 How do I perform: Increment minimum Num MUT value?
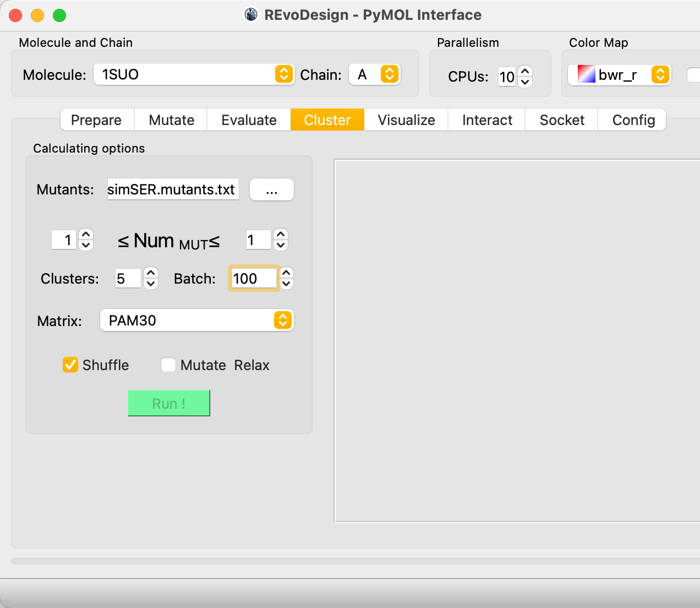(86, 235)
